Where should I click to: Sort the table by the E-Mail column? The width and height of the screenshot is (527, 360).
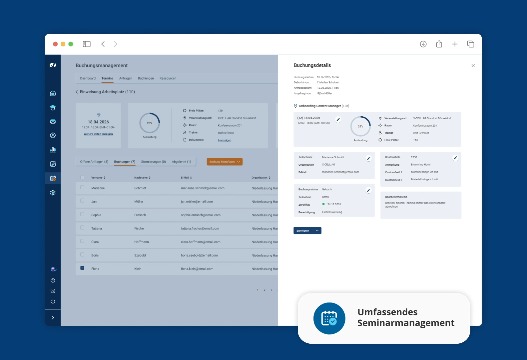click(x=186, y=177)
